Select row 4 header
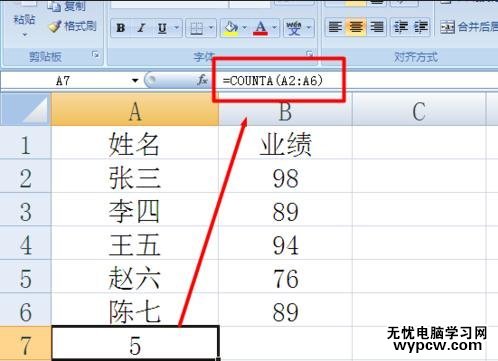 [26, 243]
